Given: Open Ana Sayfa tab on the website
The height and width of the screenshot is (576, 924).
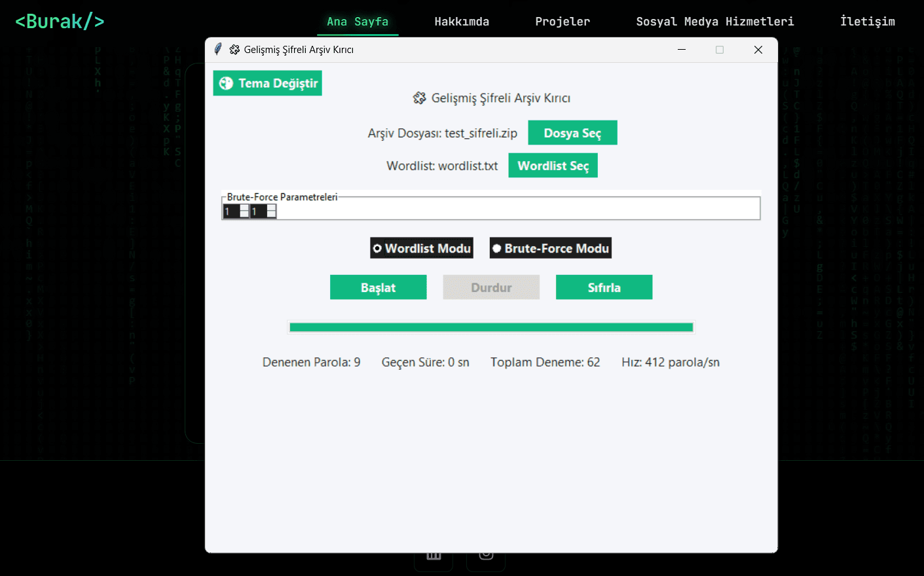Looking at the screenshot, I should point(358,22).
